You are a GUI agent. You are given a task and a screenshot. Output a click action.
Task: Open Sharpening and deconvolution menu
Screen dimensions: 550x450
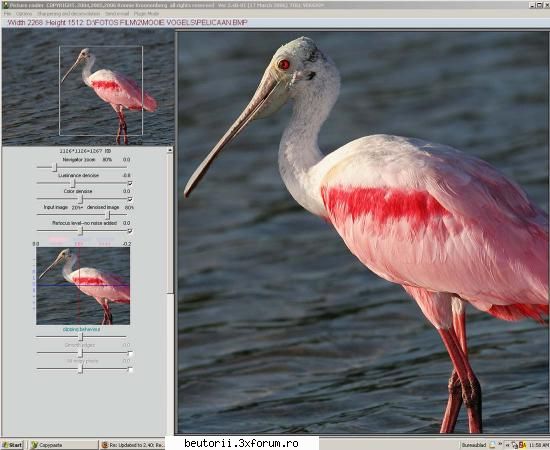[x=68, y=14]
